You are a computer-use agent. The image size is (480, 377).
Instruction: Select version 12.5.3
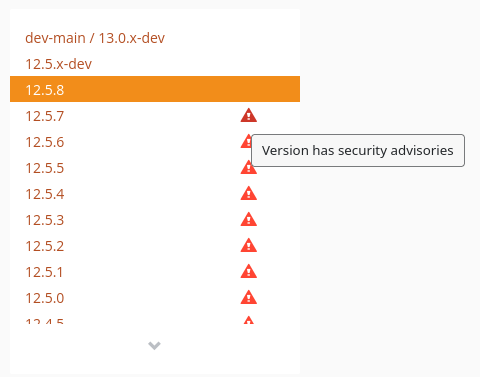click(45, 220)
